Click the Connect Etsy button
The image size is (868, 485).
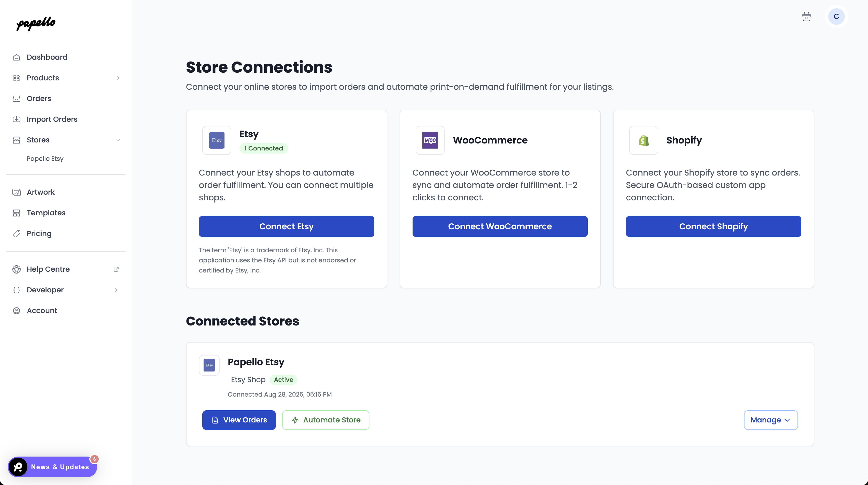286,226
